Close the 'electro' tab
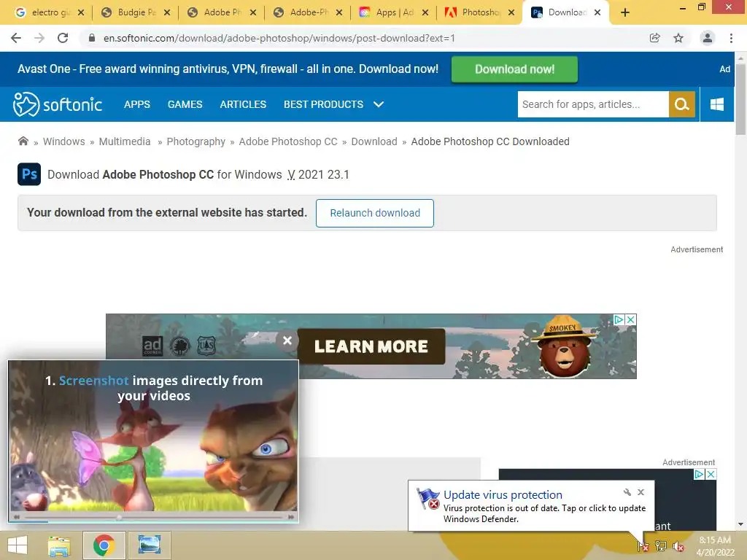Image resolution: width=747 pixels, height=560 pixels. [81, 12]
